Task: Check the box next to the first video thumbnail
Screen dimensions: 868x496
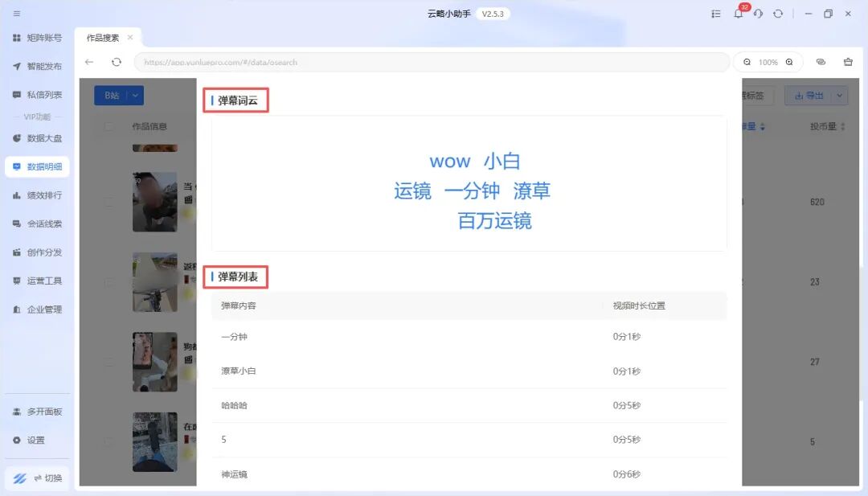Action: coord(108,202)
